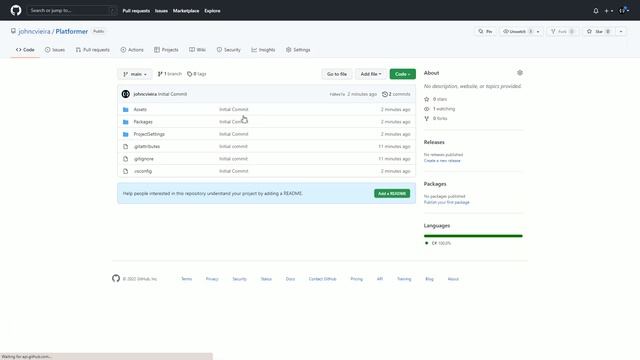Open the 1 branch link
The width and height of the screenshot is (640, 360).
[169, 74]
